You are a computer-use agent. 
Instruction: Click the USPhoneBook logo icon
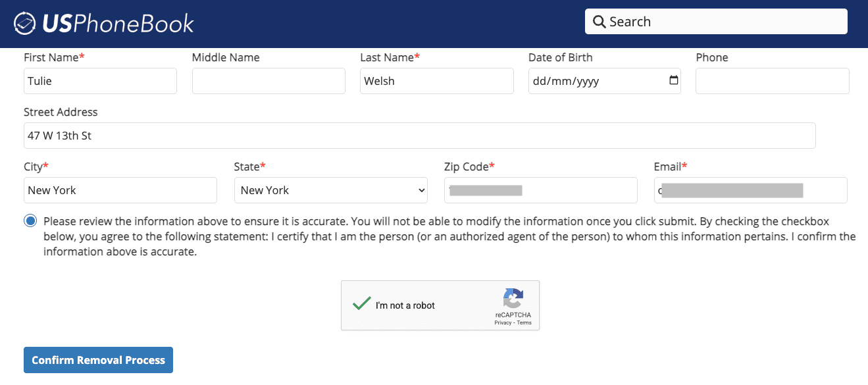tap(25, 23)
